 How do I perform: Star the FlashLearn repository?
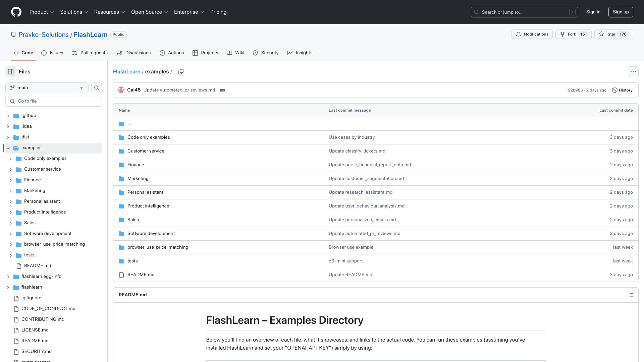[613, 34]
